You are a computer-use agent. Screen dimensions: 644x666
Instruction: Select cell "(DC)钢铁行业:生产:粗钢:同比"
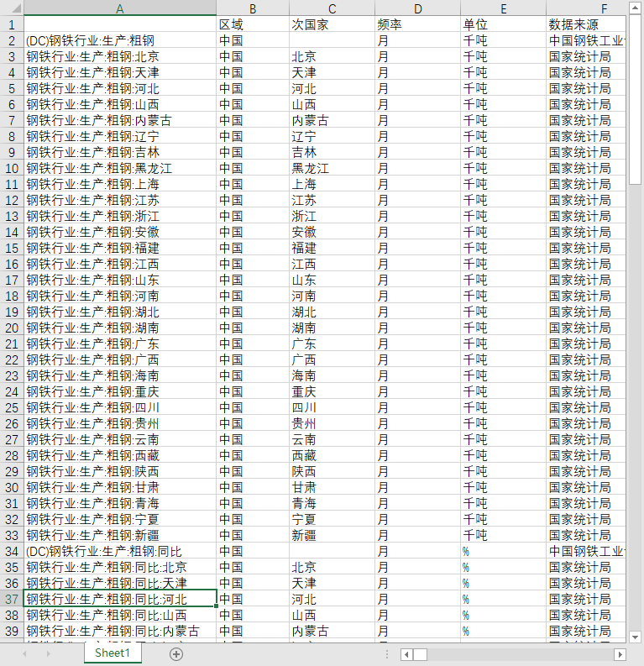tap(120, 551)
